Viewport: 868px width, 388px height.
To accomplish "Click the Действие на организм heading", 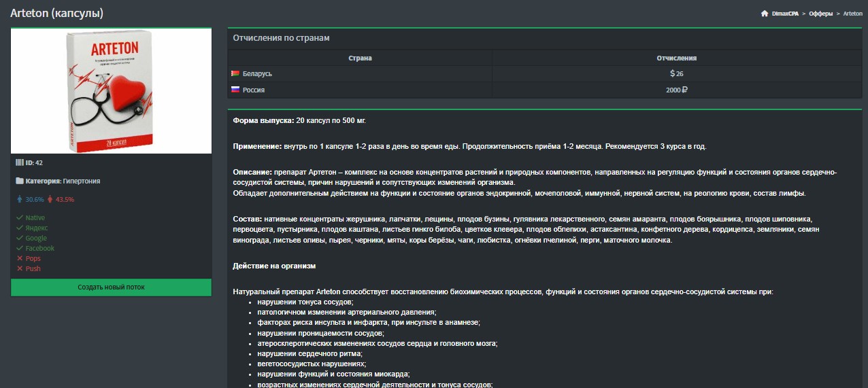I will click(274, 266).
